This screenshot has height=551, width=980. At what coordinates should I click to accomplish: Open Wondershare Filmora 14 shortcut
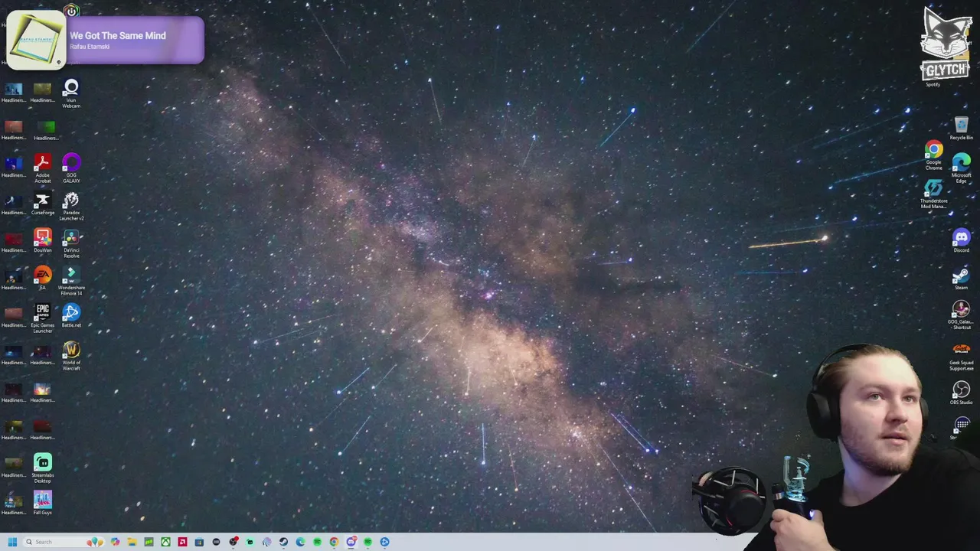click(71, 281)
